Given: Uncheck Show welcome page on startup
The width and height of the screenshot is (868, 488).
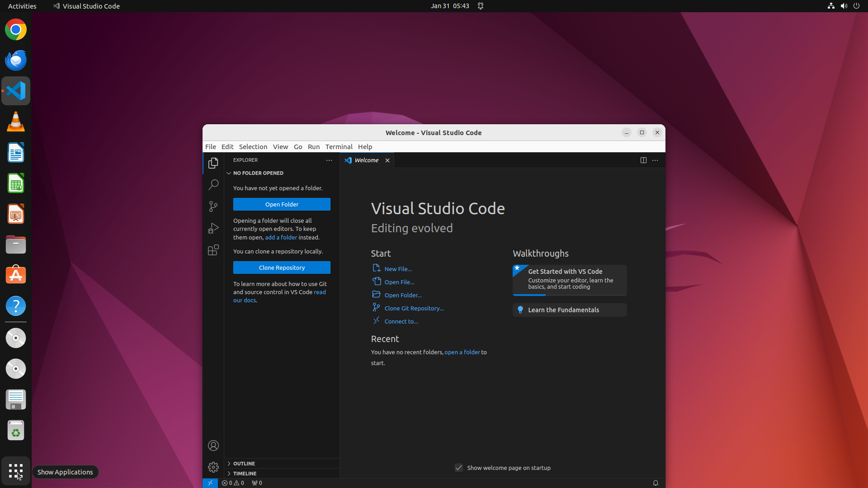Looking at the screenshot, I should pos(459,468).
